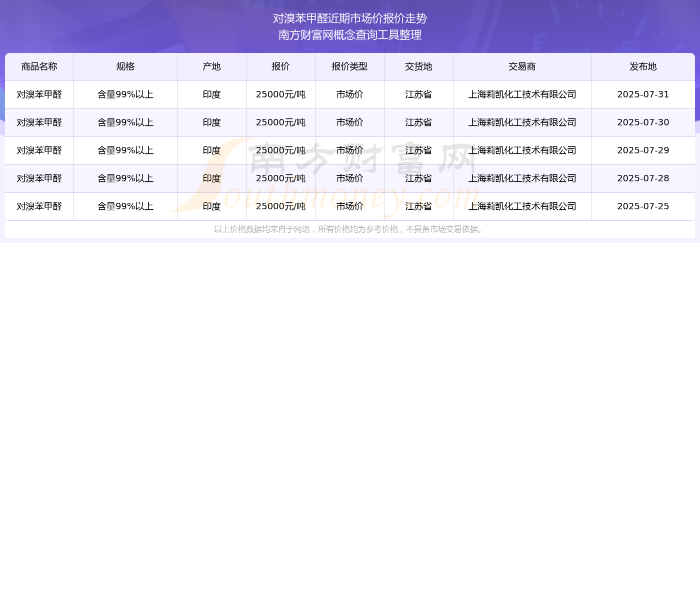Click 江苏省 in the 2025-07-25 row
Image resolution: width=700 pixels, height=602 pixels.
coord(419,206)
